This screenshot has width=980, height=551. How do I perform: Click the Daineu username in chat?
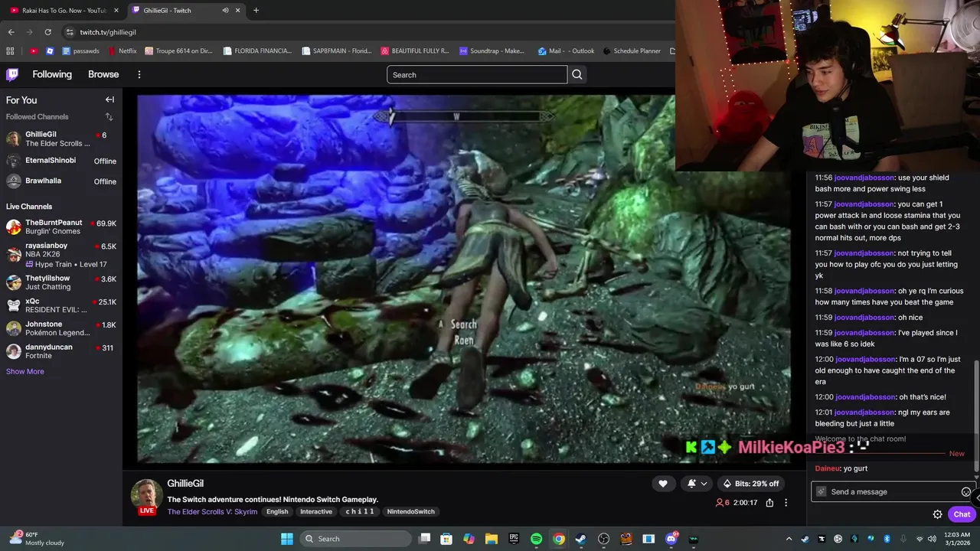tap(827, 468)
